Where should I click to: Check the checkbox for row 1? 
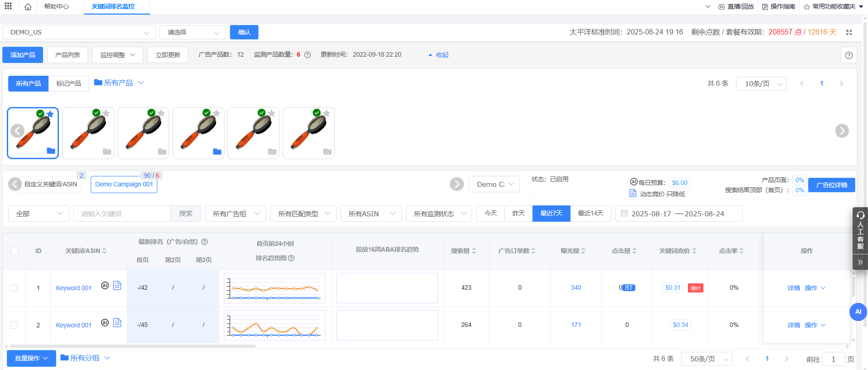tap(14, 288)
